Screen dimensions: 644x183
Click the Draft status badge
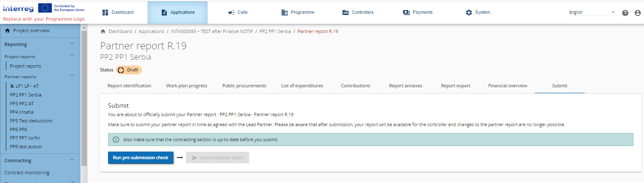coord(129,70)
